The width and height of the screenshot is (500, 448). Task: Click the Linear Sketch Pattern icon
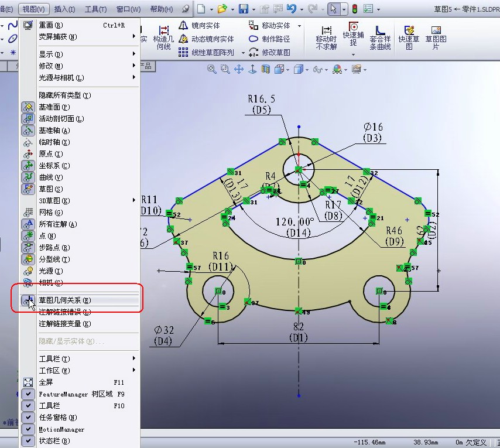(x=183, y=52)
